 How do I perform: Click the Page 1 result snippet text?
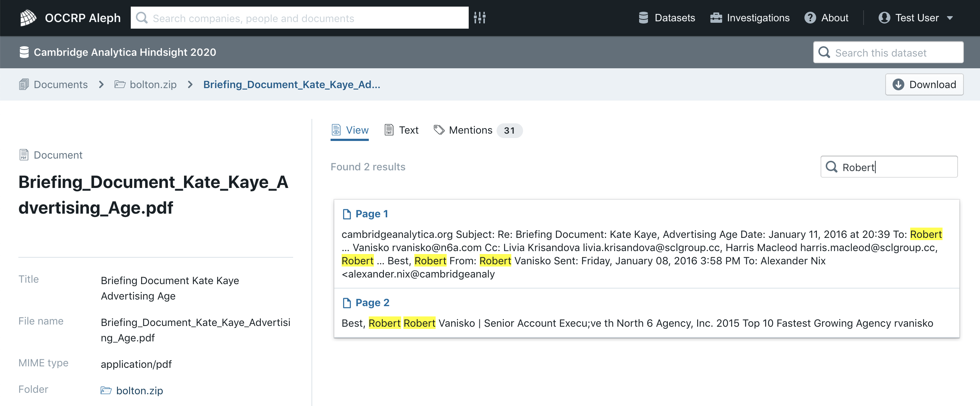tap(642, 254)
